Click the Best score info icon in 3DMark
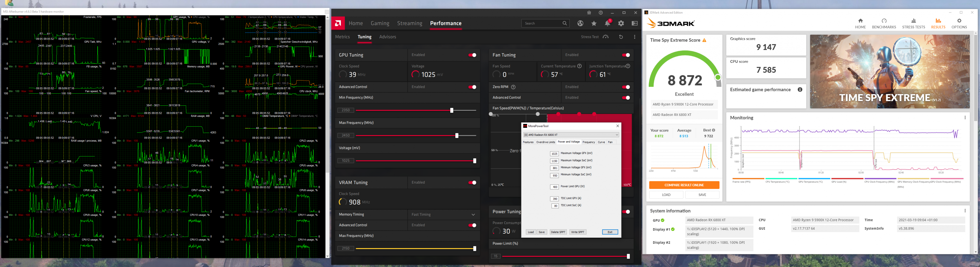 tap(713, 130)
